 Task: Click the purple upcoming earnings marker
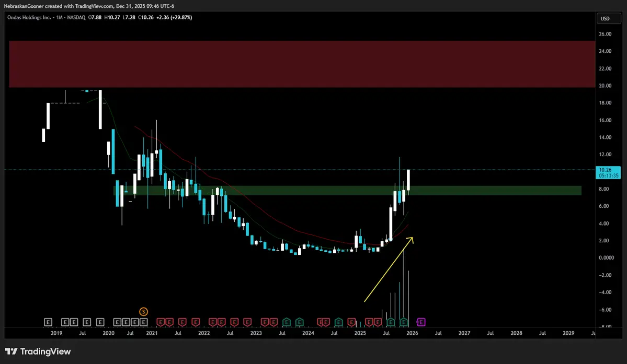tap(421, 322)
